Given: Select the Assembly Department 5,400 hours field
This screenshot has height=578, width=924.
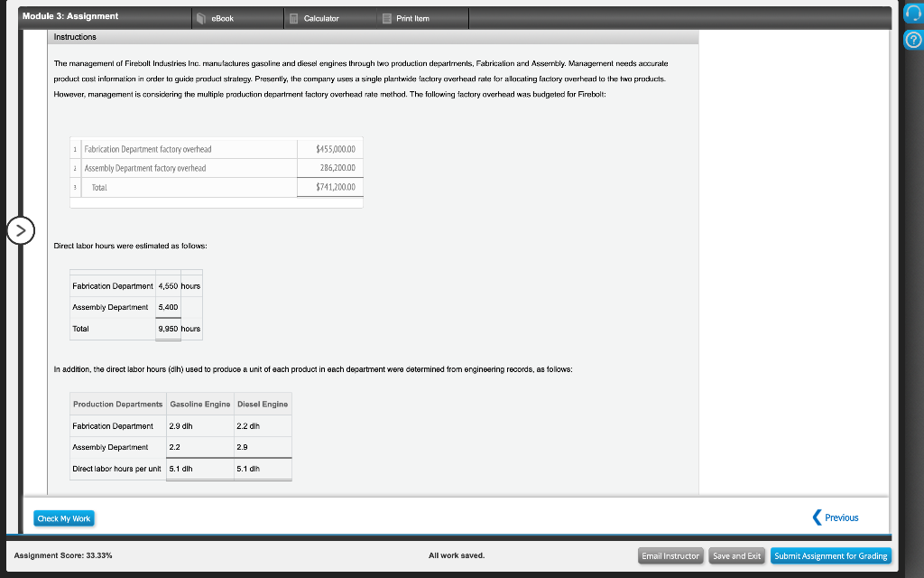Looking at the screenshot, I should click(168, 307).
